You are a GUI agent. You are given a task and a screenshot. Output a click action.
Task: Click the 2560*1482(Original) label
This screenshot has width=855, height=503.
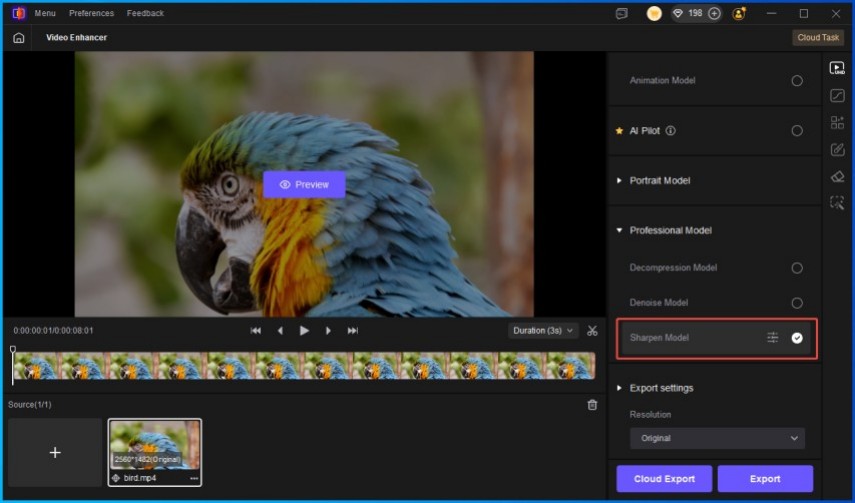click(147, 459)
